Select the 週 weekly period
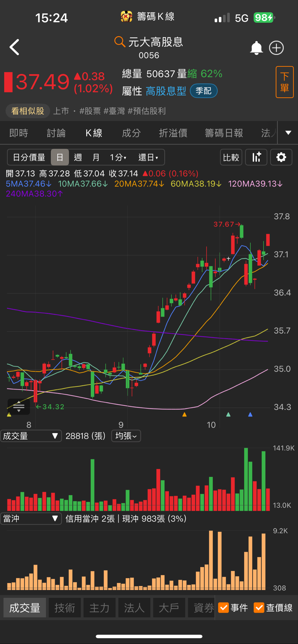The image size is (298, 644). click(x=78, y=157)
